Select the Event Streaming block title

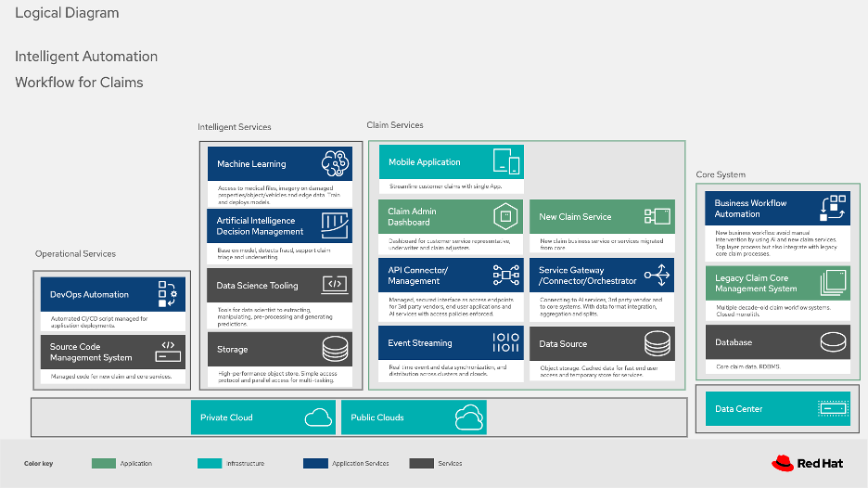[x=419, y=343]
